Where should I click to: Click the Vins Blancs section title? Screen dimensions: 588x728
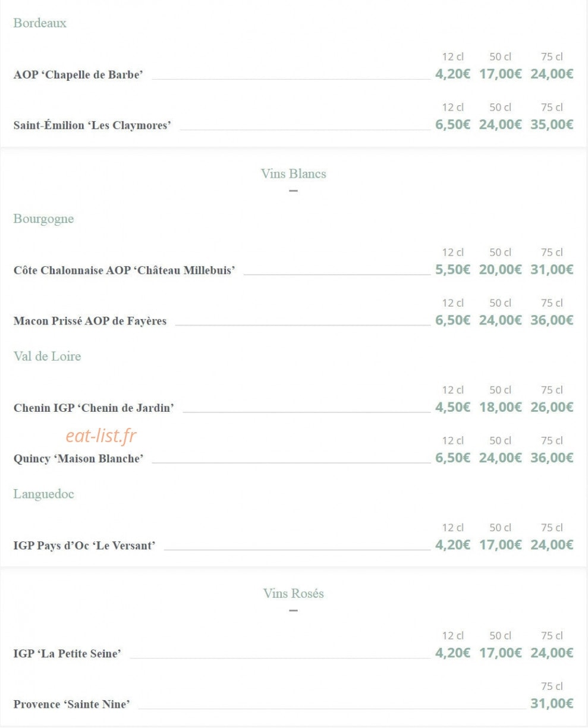pos(293,174)
